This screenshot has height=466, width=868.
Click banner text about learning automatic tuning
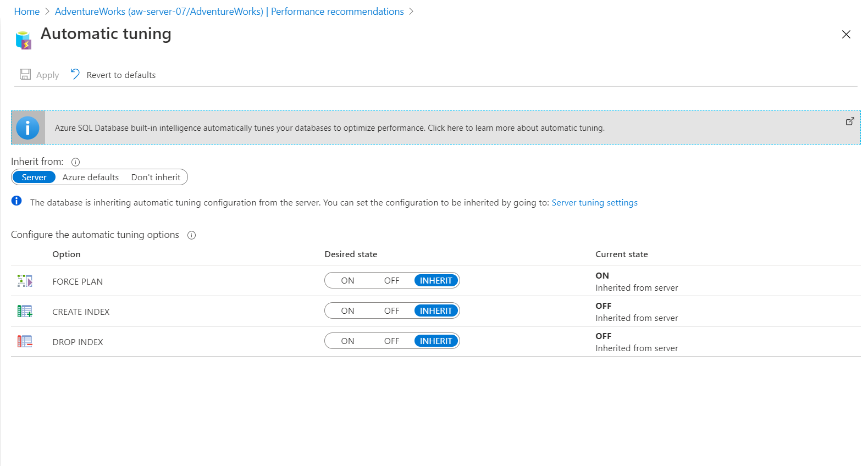(x=329, y=128)
